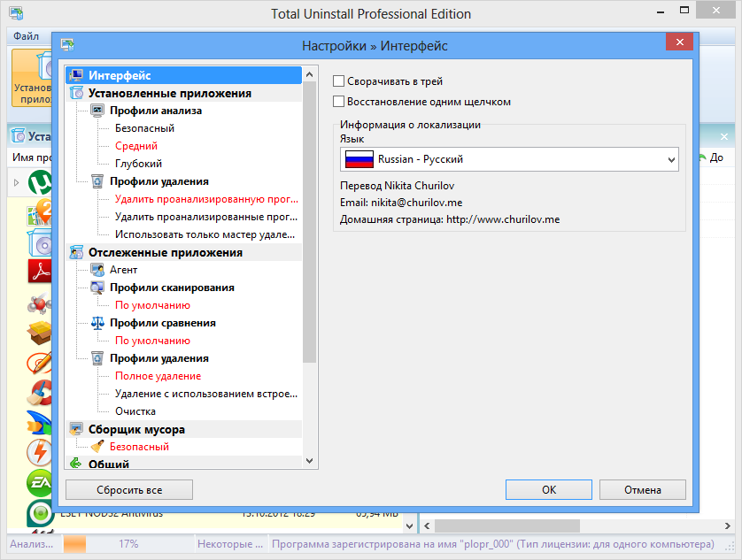Select Использовать только мастер удале... profile

click(x=205, y=234)
